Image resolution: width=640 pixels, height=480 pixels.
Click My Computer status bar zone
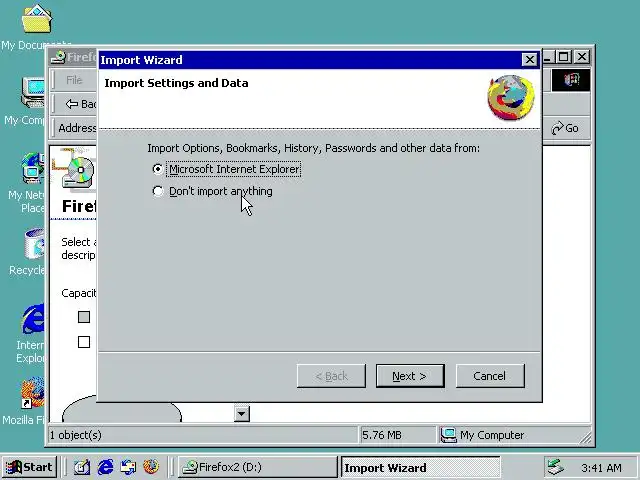click(x=482, y=435)
